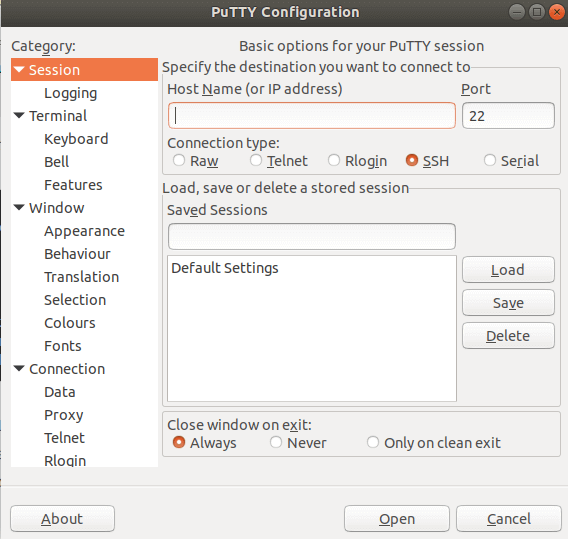This screenshot has width=568, height=539.
Task: Close the PuTTY Configuration window
Action: (x=557, y=12)
